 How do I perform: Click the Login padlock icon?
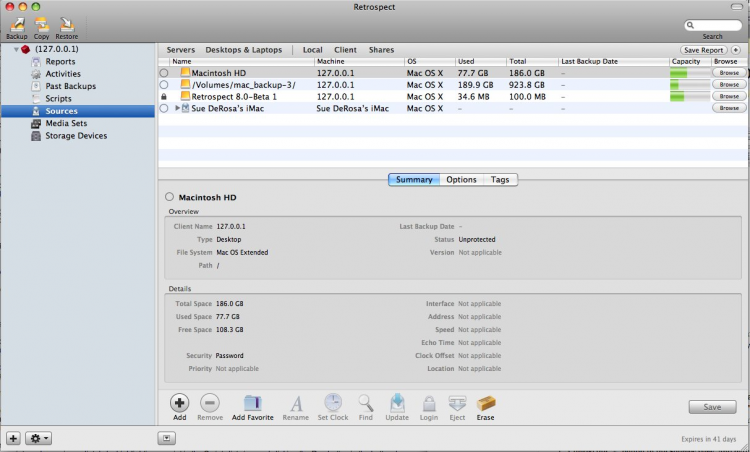coord(429,404)
